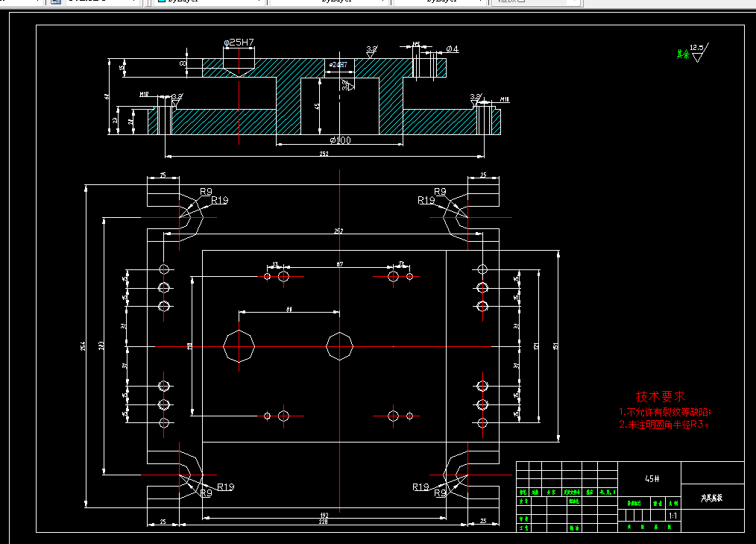Click R19 label at top-right corner
Screen dimensions: 756x544
click(426, 200)
